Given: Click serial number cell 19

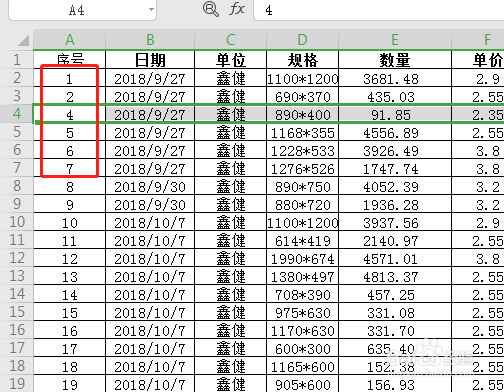Looking at the screenshot, I should coord(69,384).
